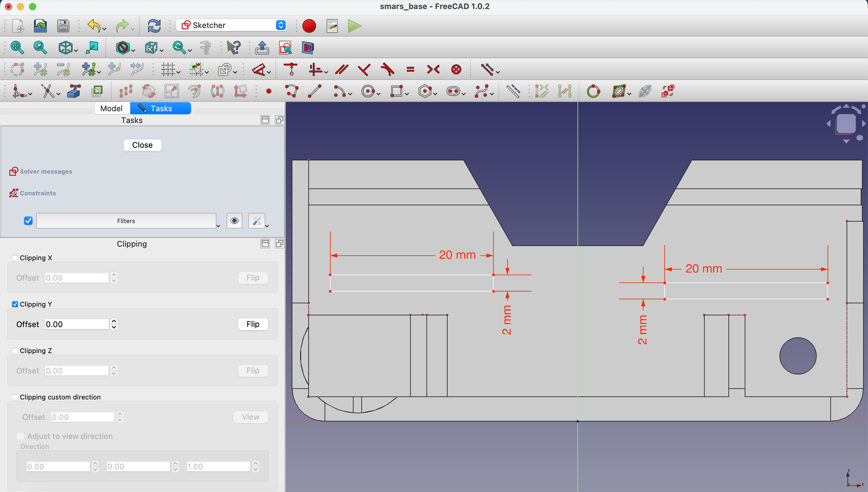Select the Create polyline tool
Screen dimensions: 868x492
tap(292, 91)
